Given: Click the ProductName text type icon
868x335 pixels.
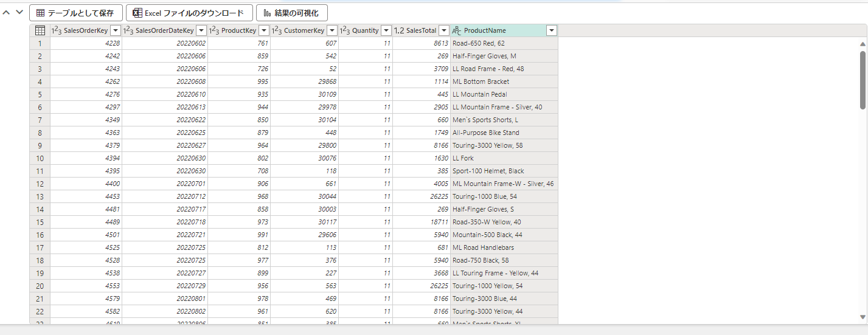Looking at the screenshot, I should (457, 30).
